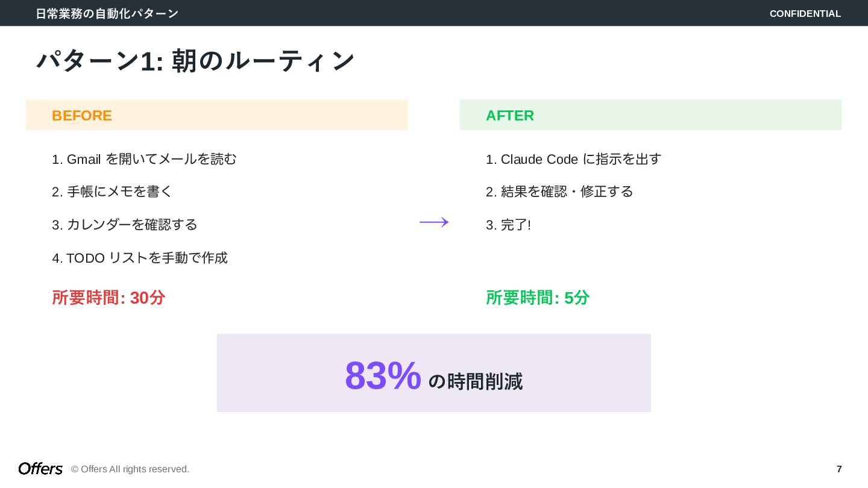The image size is (868, 488).
Task: Select the Claude Code に指示を出す step
Action: (x=574, y=159)
